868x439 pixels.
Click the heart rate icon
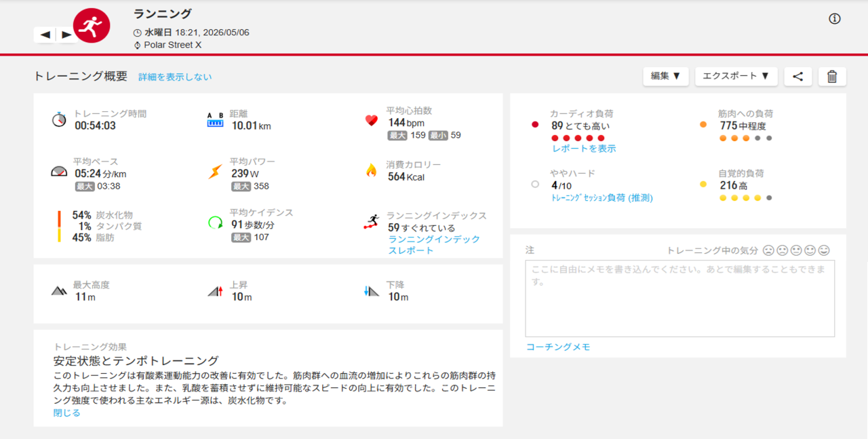(371, 121)
